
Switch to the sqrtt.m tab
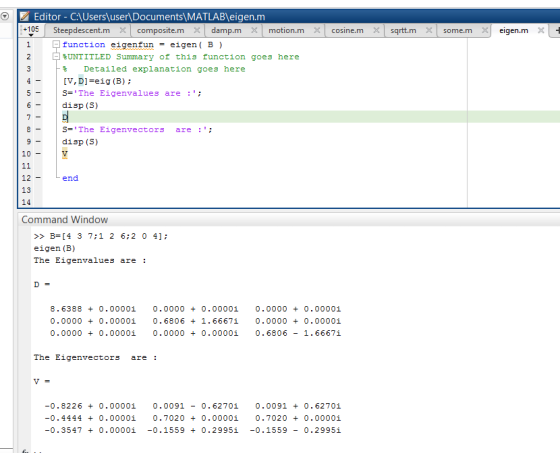point(403,30)
